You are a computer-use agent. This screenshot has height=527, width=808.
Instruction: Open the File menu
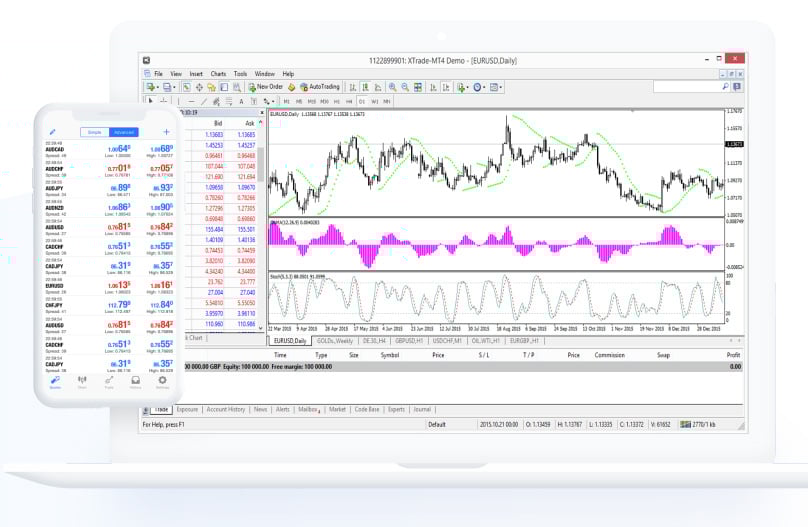tap(158, 74)
